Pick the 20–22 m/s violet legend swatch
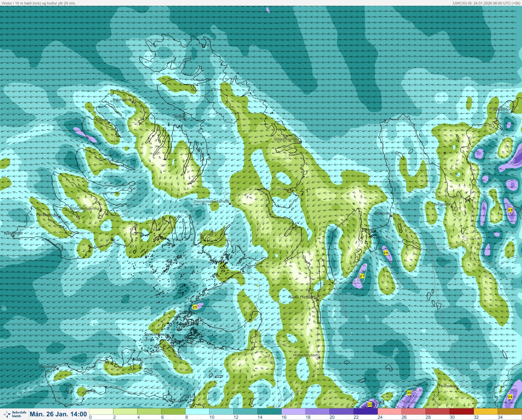522x420 pixels. pos(342,411)
